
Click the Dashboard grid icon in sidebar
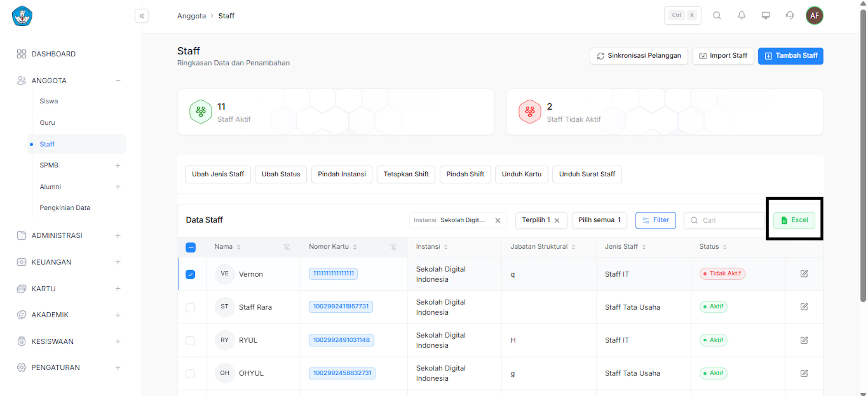pos(21,54)
